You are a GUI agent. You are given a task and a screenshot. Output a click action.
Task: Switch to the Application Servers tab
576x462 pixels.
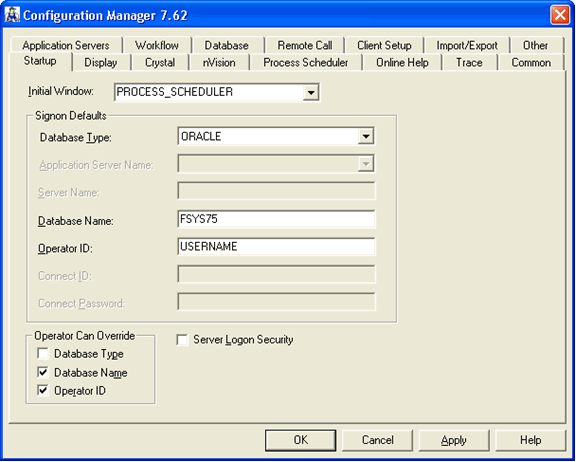[x=66, y=45]
